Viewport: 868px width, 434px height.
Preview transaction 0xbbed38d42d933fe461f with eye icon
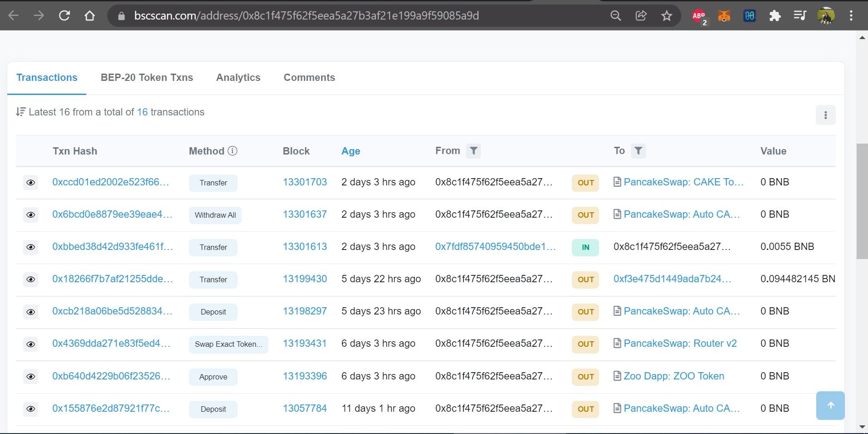30,247
